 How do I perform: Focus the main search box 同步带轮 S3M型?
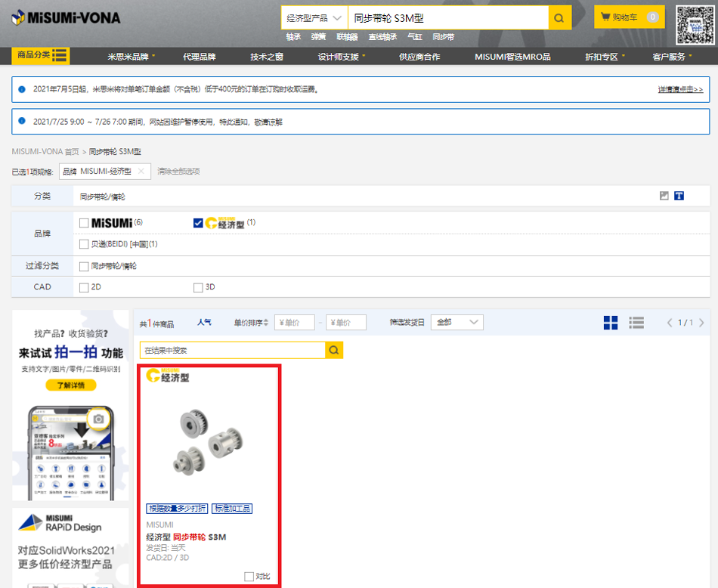point(448,18)
